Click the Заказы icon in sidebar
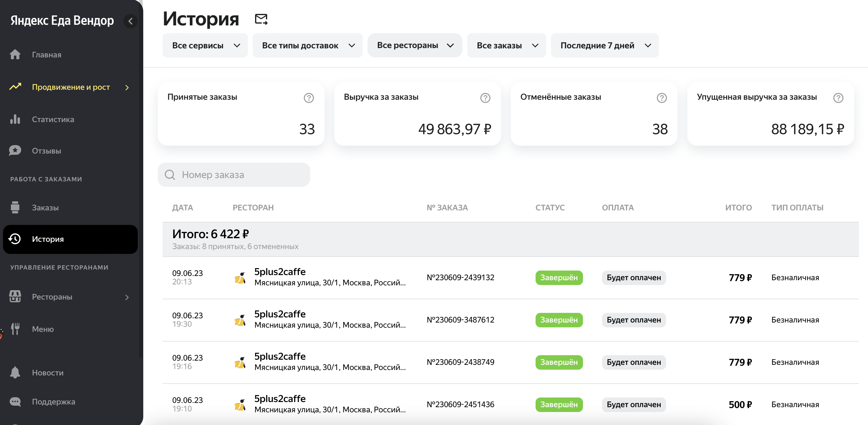The width and height of the screenshot is (868, 425). [15, 207]
